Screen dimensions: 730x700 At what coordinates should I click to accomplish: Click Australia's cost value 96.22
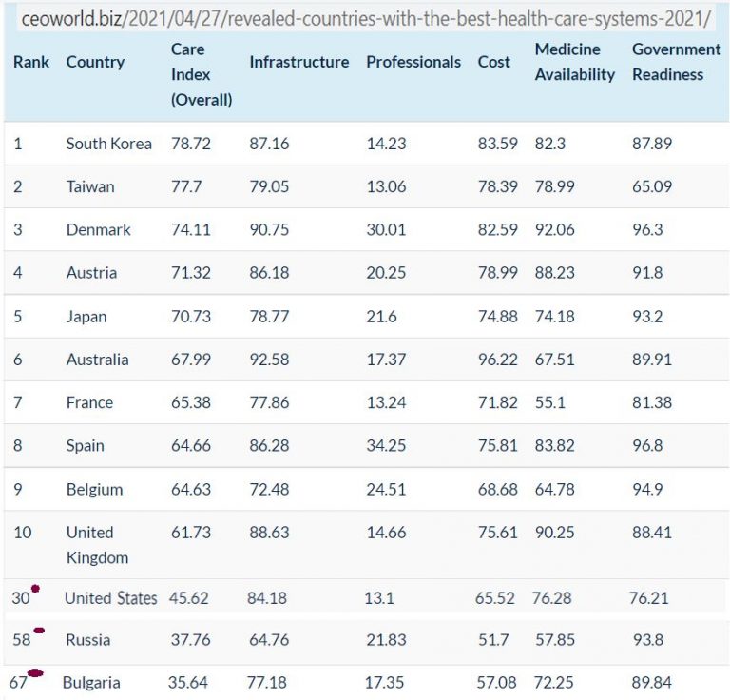click(498, 360)
